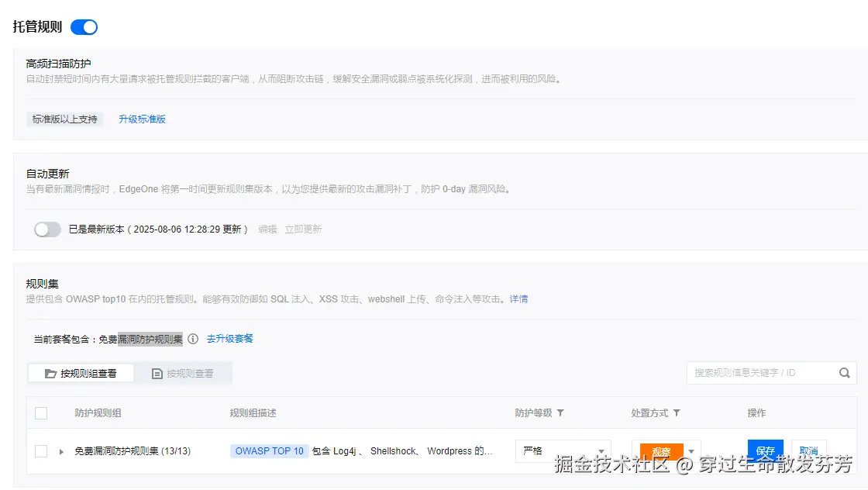Open the 严格 protection level dropdown
Viewport: 868px width, 490px height.
tap(563, 450)
